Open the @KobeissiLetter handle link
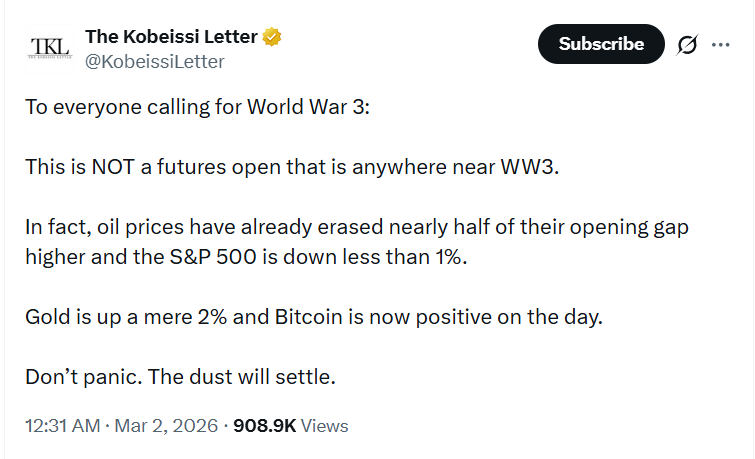Image resolution: width=755 pixels, height=459 pixels. [155, 62]
